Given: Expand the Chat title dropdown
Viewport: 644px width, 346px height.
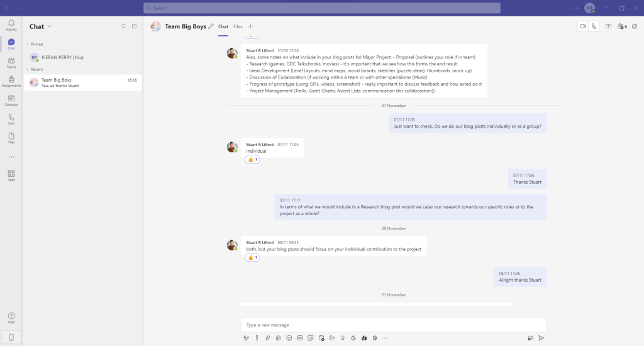Looking at the screenshot, I should coord(49,26).
